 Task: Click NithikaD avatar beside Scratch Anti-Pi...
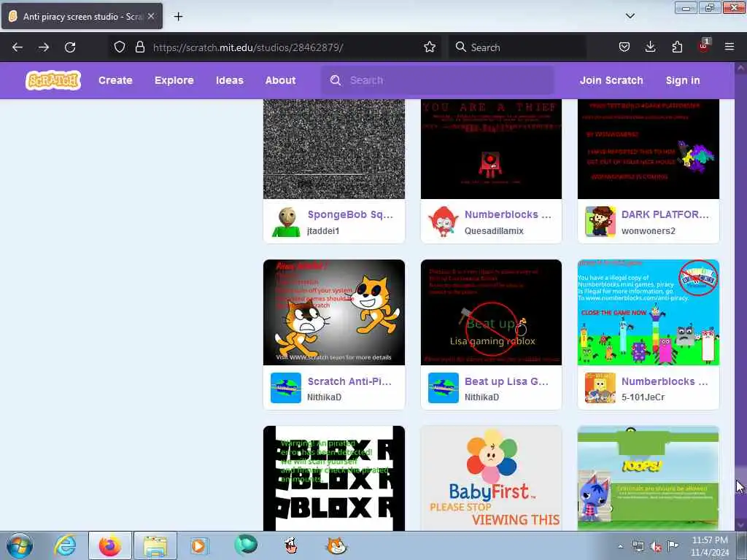[286, 388]
